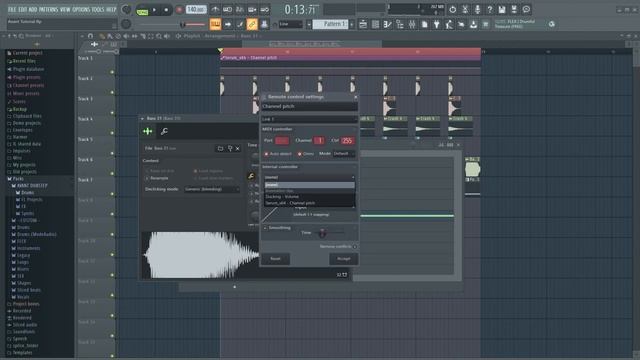Click the cut scissors icon in toolbar
The width and height of the screenshot is (640, 360).
(x=465, y=9)
